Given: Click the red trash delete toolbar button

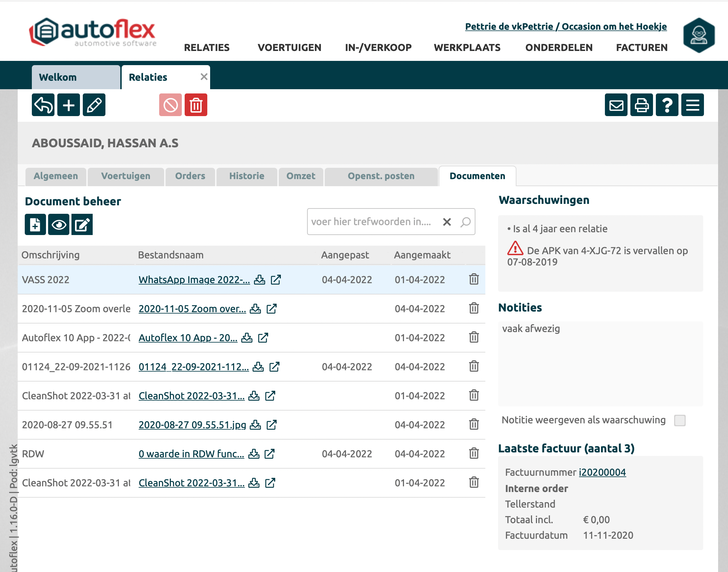Looking at the screenshot, I should (196, 105).
